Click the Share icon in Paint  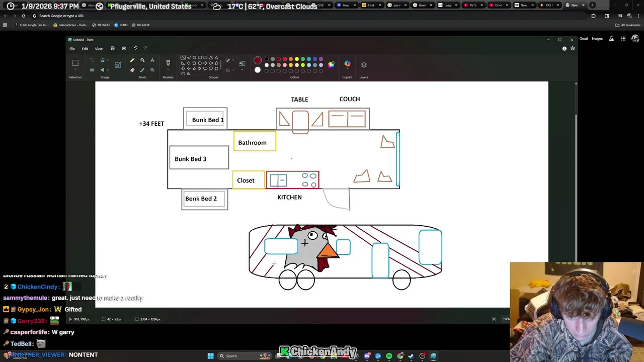[124, 48]
